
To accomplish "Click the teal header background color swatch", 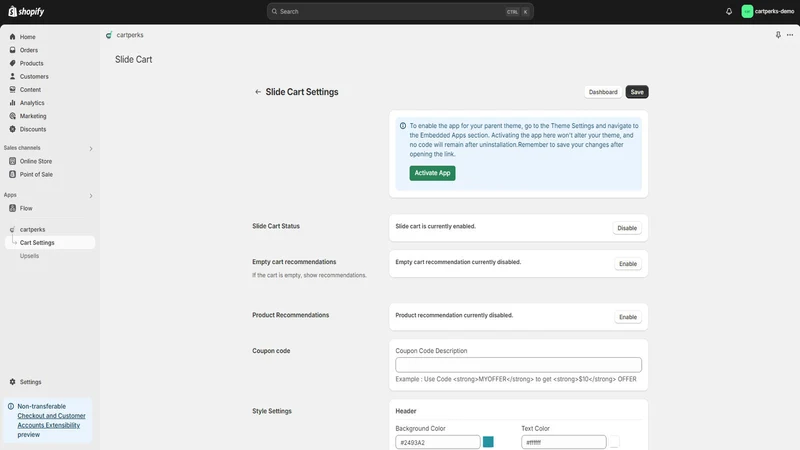I will pyautogui.click(x=488, y=442).
